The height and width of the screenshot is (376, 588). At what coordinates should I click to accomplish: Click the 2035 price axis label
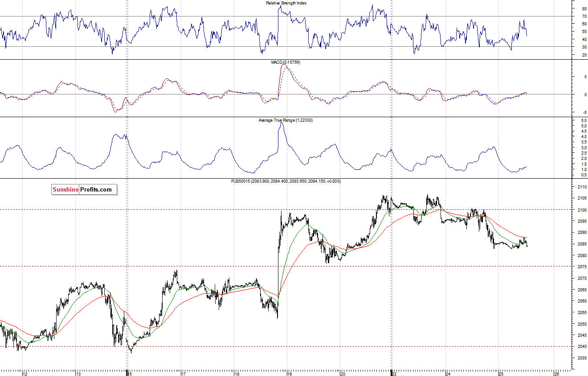tap(582, 359)
